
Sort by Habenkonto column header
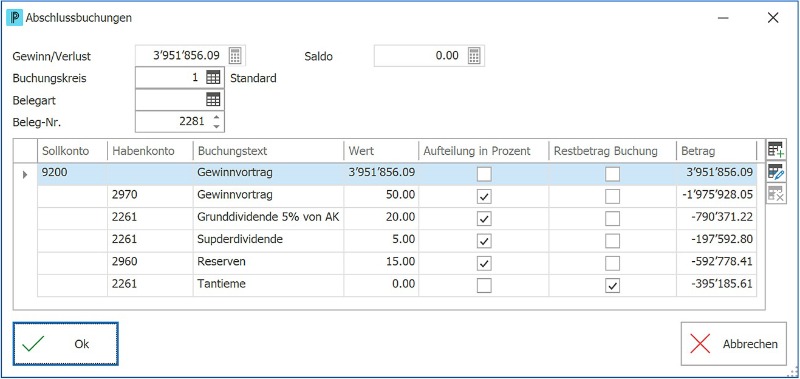(150, 151)
